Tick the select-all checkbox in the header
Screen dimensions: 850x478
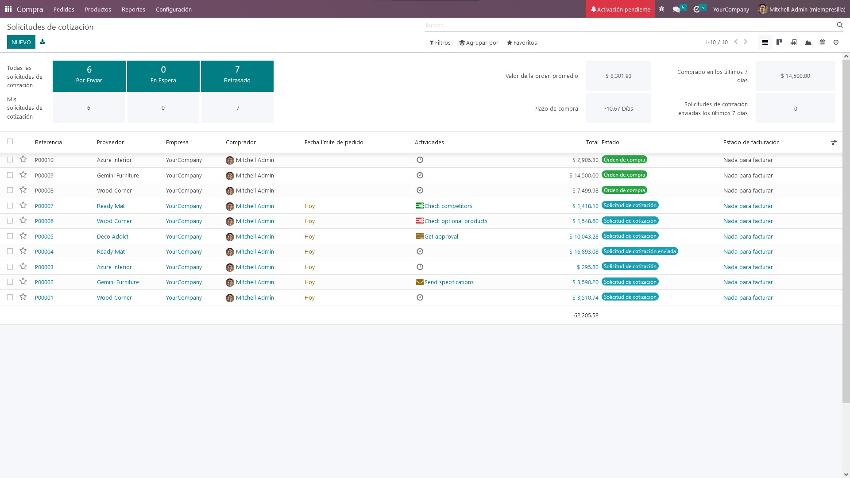10,142
